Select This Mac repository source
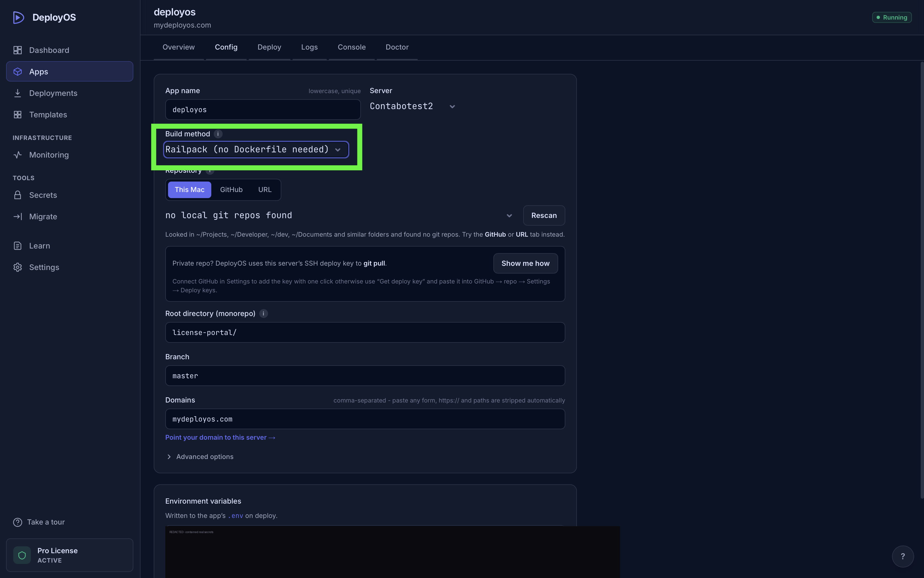The image size is (924, 578). click(189, 190)
